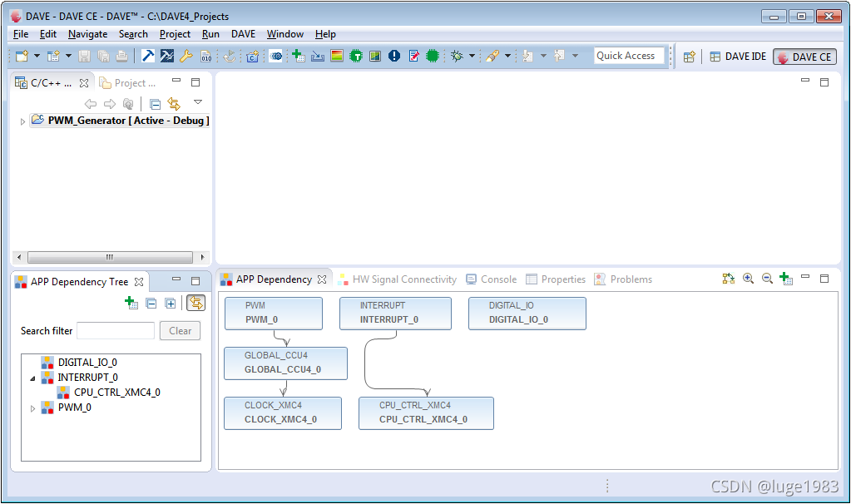The width and height of the screenshot is (851, 504).
Task: Click the new C source folder icon
Action: tap(253, 56)
